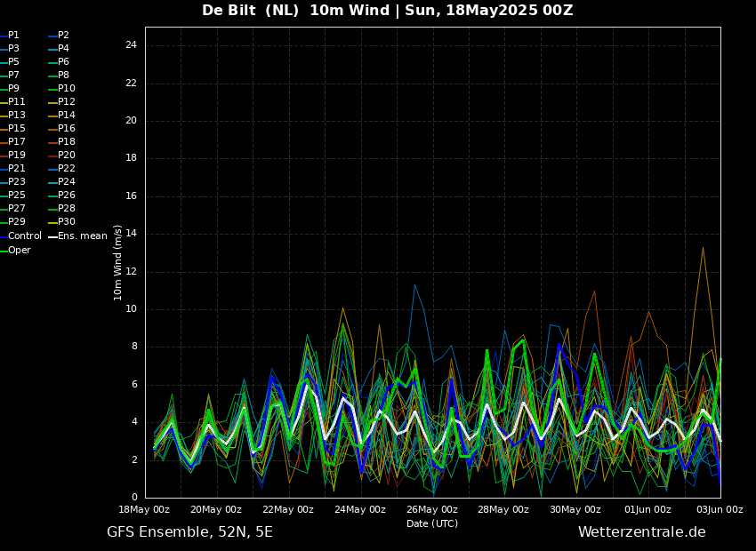Viewport: 756px width, 551px height.
Task: Select the P30 legend label
Action: point(66,222)
